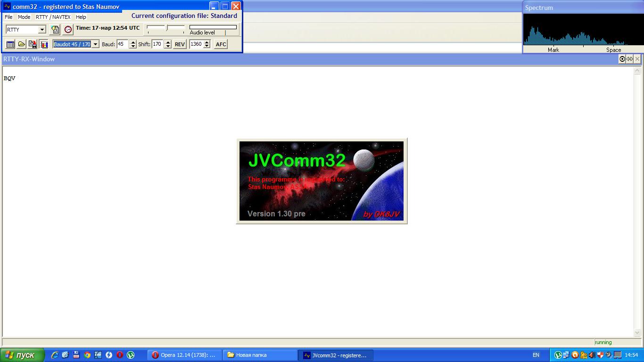Image resolution: width=644 pixels, height=362 pixels.
Task: Click the calendar grid icon in the toolbar
Action: point(10,44)
